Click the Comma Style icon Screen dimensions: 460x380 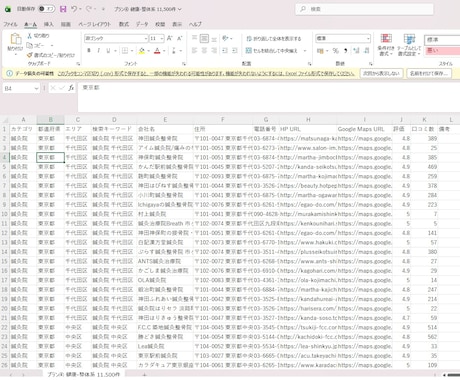tap(346, 51)
